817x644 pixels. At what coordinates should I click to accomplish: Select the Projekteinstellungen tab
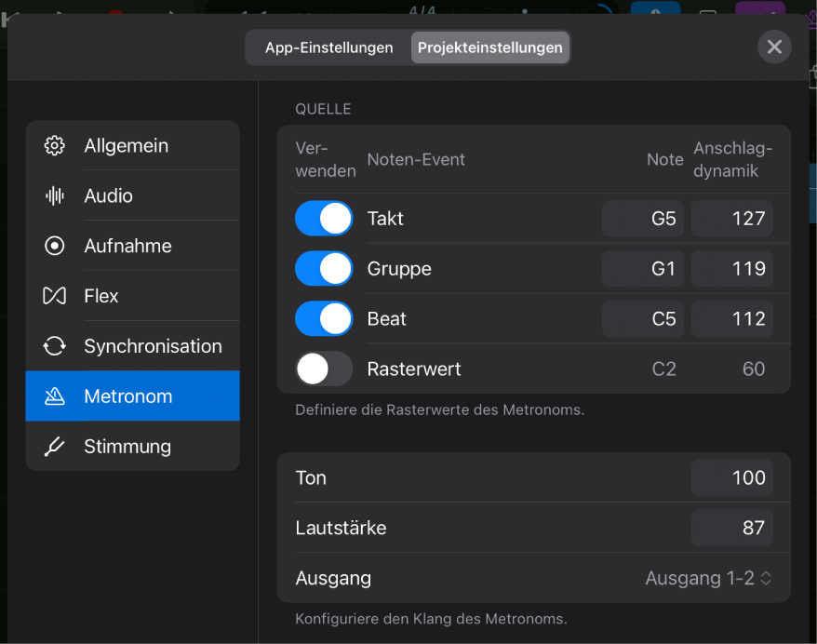pos(489,47)
